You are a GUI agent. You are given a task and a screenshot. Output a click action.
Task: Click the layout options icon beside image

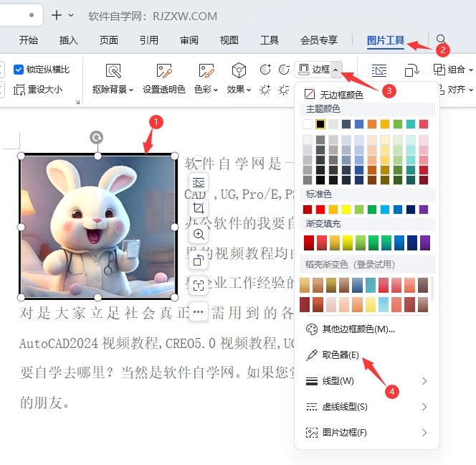[x=199, y=183]
